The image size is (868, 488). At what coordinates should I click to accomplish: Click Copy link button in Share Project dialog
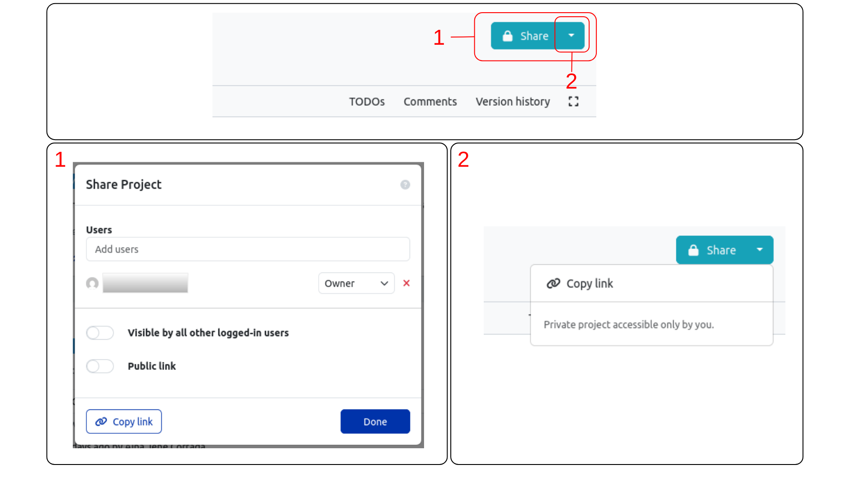tap(124, 422)
